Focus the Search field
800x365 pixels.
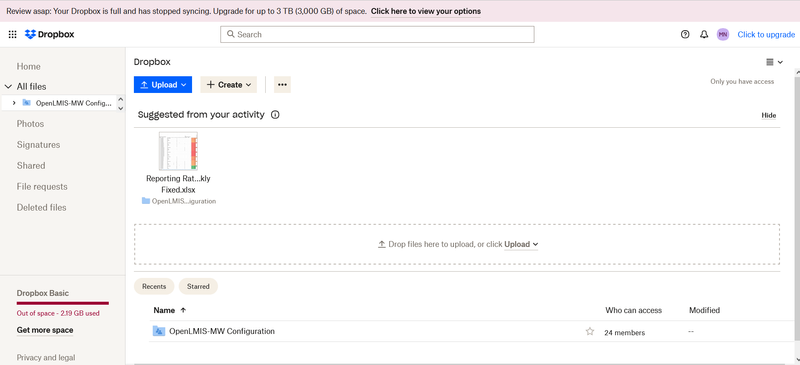(x=377, y=34)
